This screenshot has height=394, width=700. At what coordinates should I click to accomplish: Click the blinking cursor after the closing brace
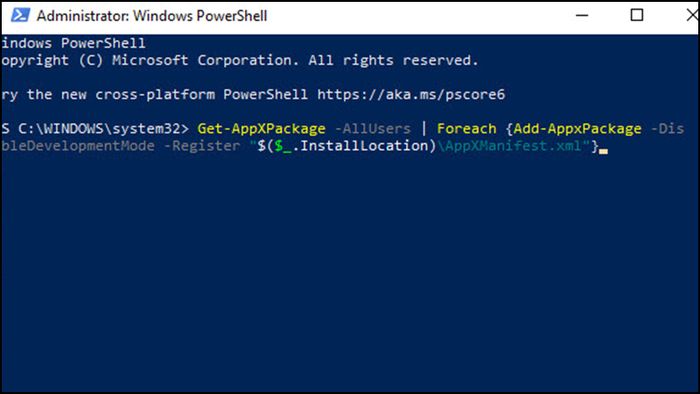point(603,151)
